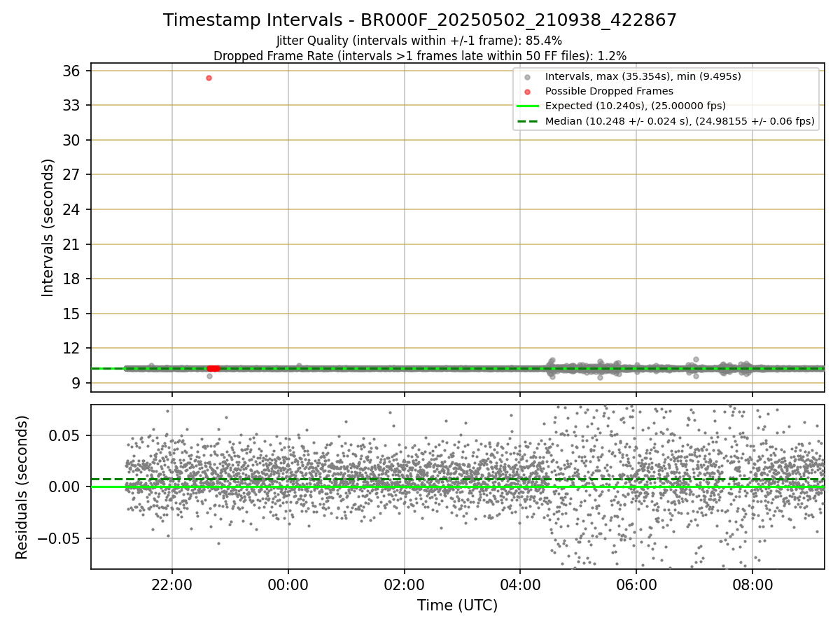840x630 pixels.
Task: Click the '02:00' x-axis tick label
Action: click(404, 584)
